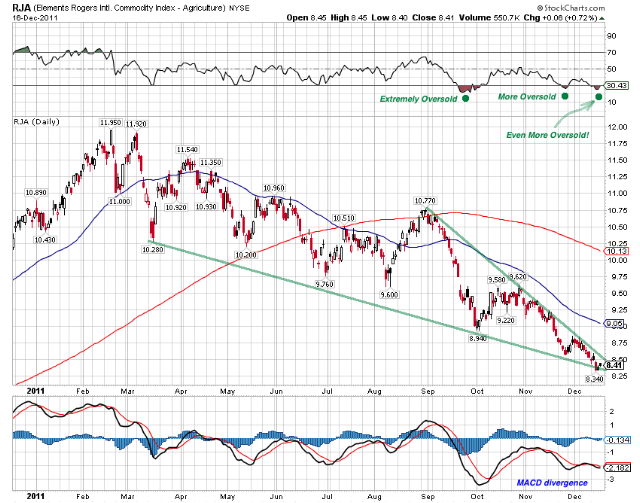640x503 pixels.
Task: Click the RJA ticker symbol in the chart title
Action: [21, 7]
